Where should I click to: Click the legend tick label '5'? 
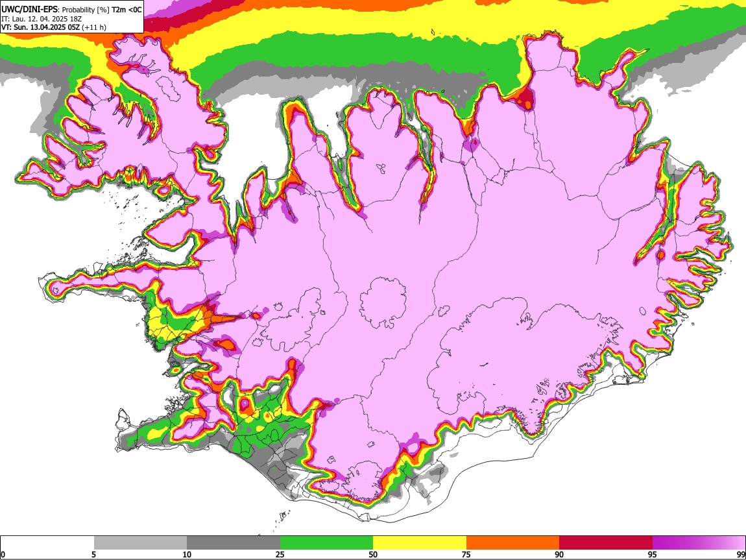(93, 555)
